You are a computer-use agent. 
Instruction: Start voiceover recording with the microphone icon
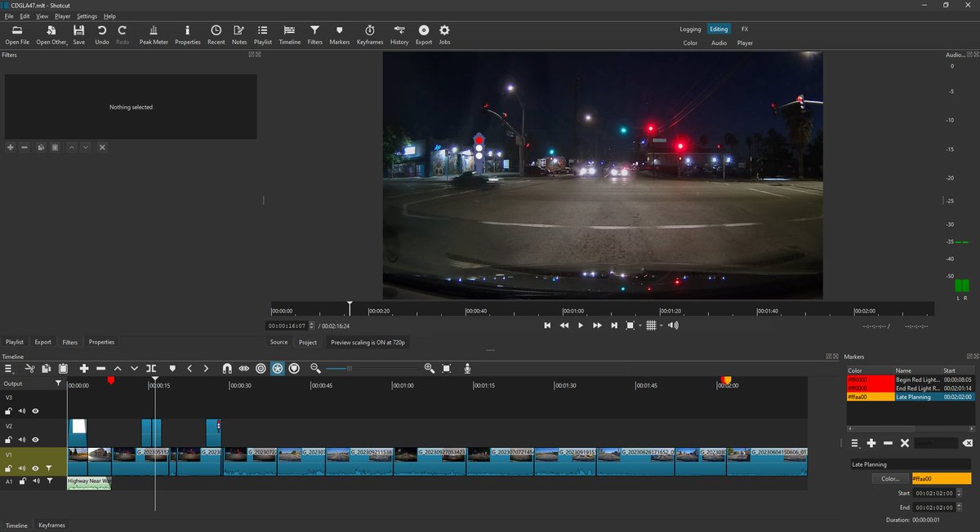(467, 368)
